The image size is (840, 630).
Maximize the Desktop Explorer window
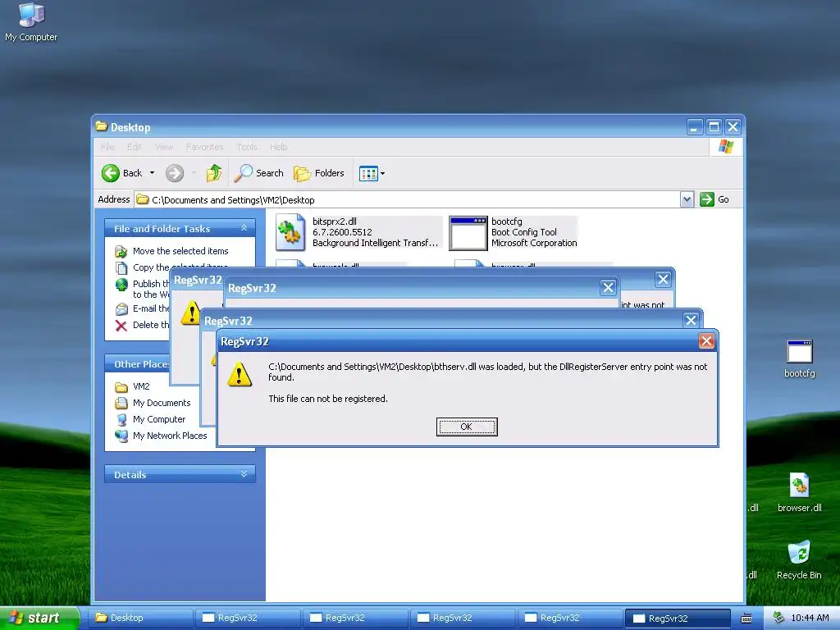pyautogui.click(x=714, y=127)
